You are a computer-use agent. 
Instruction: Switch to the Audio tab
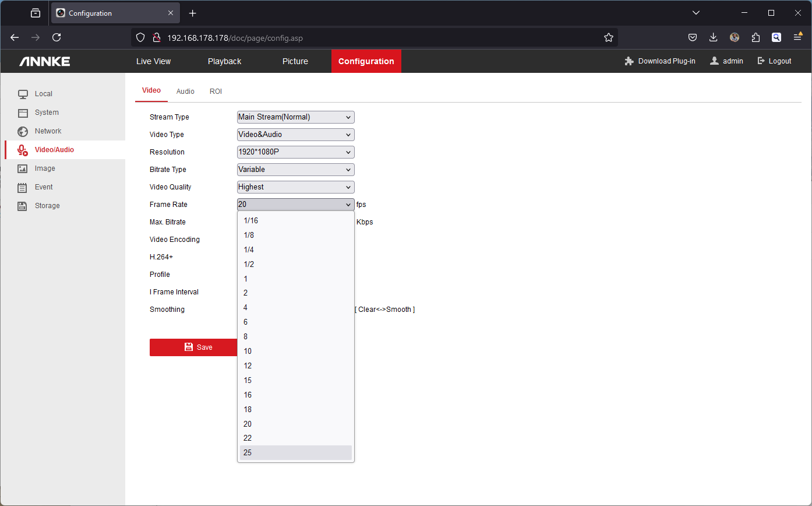click(x=185, y=92)
